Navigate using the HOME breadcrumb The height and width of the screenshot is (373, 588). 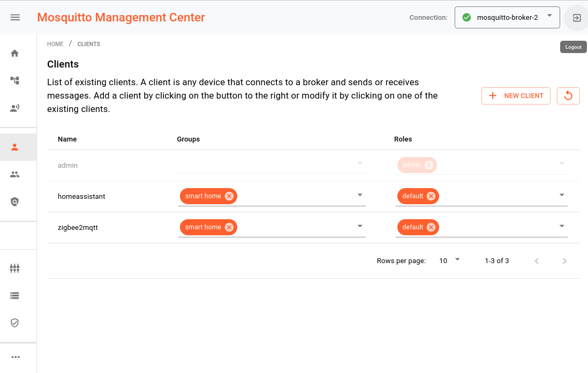tap(55, 43)
